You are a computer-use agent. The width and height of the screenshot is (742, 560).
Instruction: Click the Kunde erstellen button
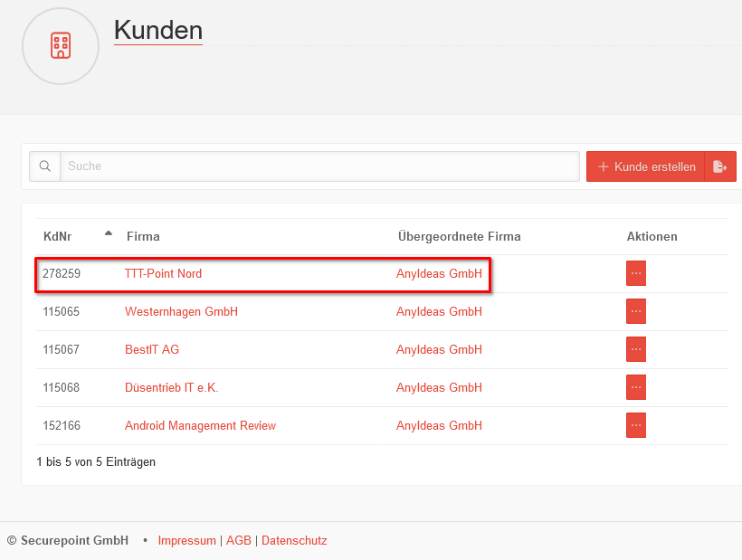(x=645, y=166)
